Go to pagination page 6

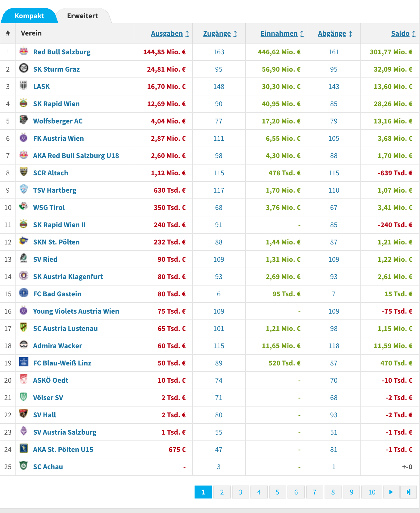pyautogui.click(x=296, y=492)
